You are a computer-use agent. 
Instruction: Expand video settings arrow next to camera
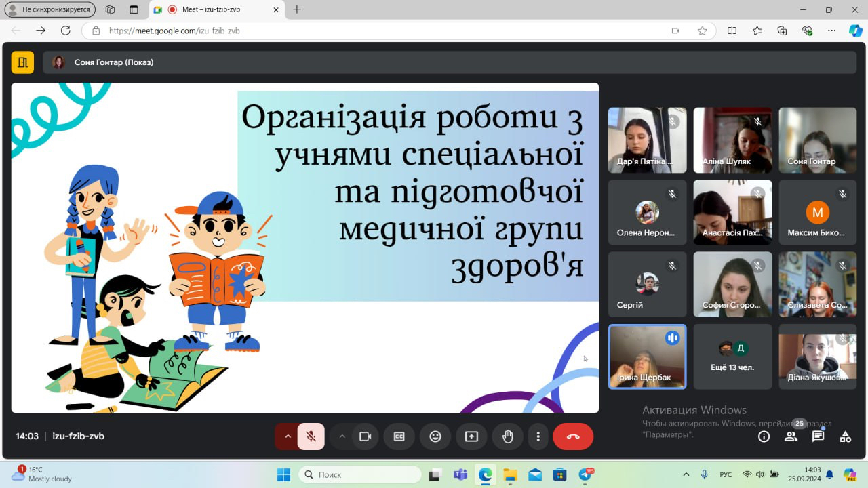coord(342,436)
